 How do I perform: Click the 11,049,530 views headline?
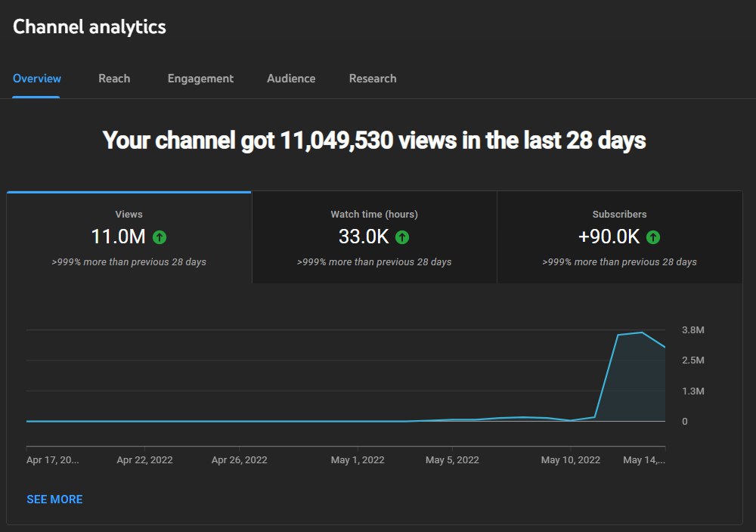374,141
